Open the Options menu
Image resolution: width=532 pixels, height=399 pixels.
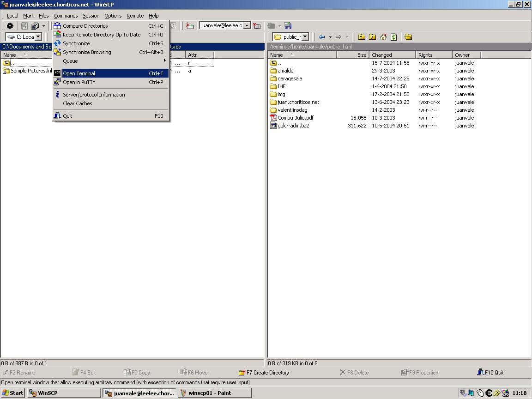[113, 16]
